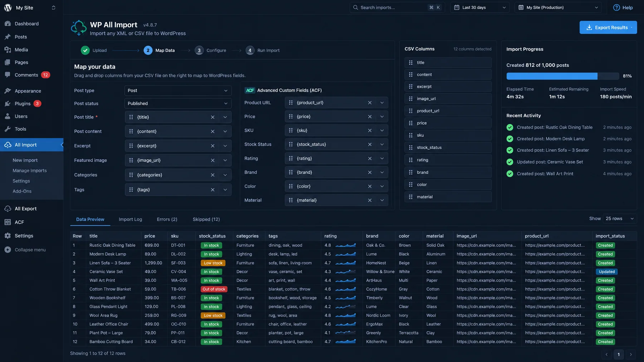
Task: Expand the Featured image field chevron
Action: coord(225,161)
